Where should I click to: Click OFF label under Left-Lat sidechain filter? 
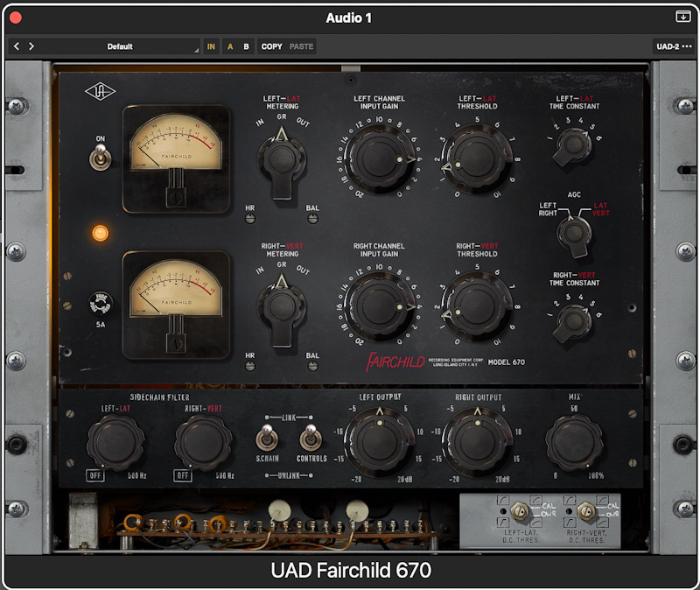point(95,475)
